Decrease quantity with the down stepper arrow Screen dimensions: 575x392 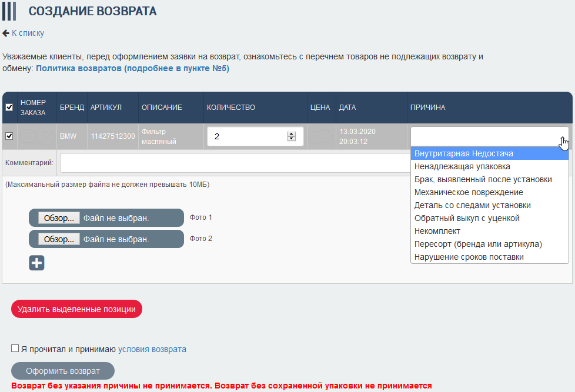(291, 139)
